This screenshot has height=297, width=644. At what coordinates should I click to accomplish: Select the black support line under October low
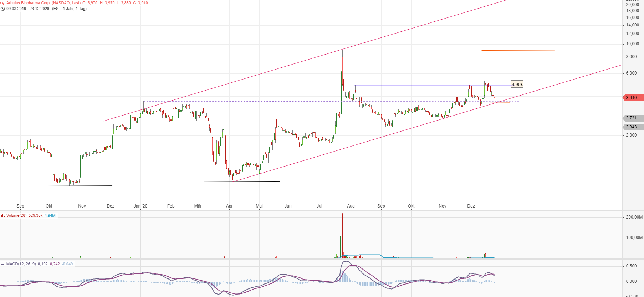tap(74, 186)
